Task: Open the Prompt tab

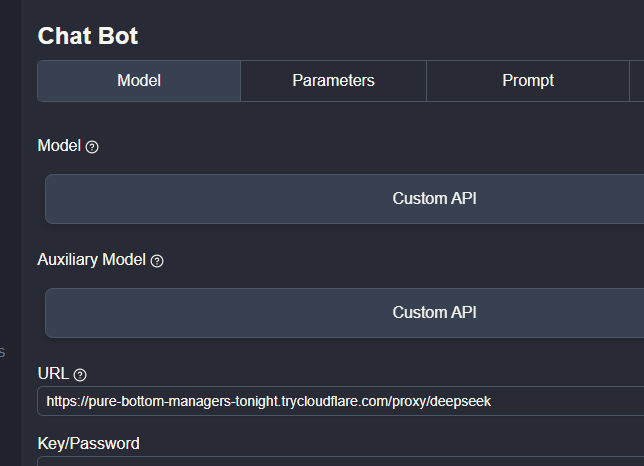Action: (528, 81)
